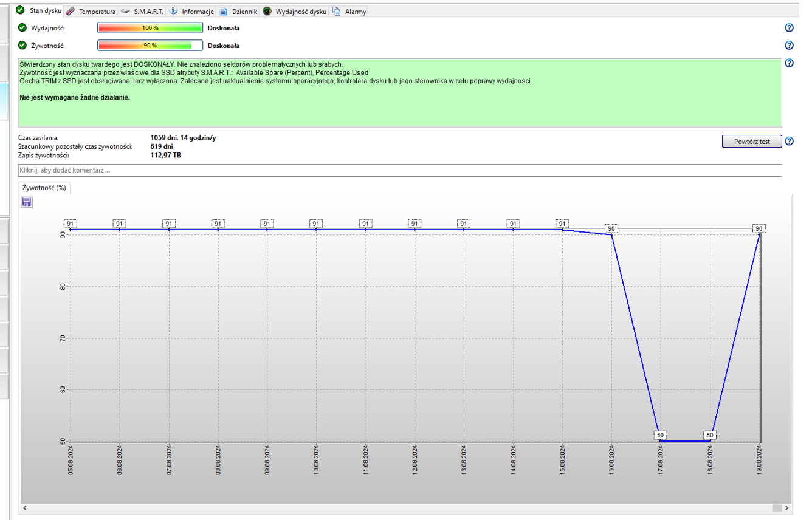812x520 pixels.
Task: Open the Wydajność dysku tab
Action: click(x=295, y=12)
